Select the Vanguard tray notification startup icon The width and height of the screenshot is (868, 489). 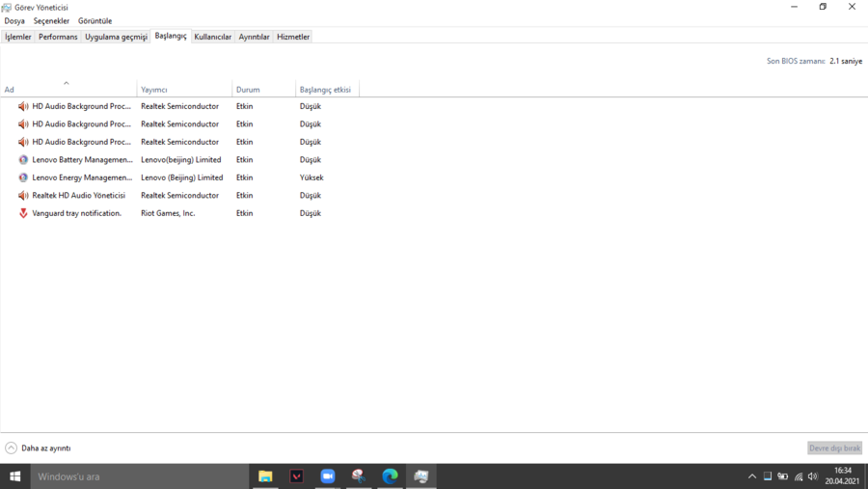pyautogui.click(x=23, y=213)
